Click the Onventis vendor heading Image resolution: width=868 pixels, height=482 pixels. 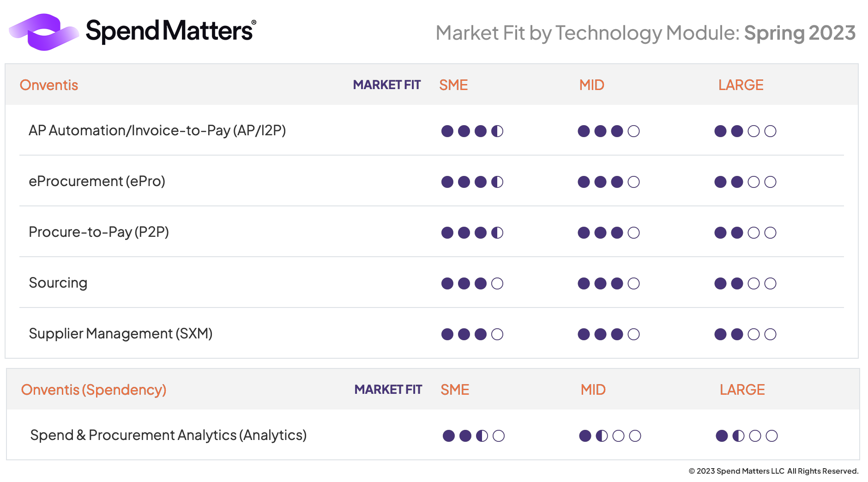49,85
